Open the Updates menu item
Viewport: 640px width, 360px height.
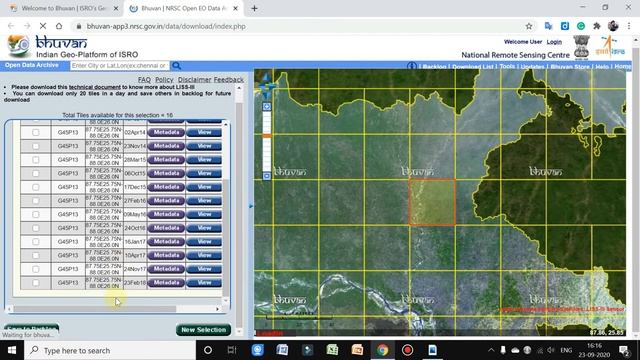[x=533, y=67]
